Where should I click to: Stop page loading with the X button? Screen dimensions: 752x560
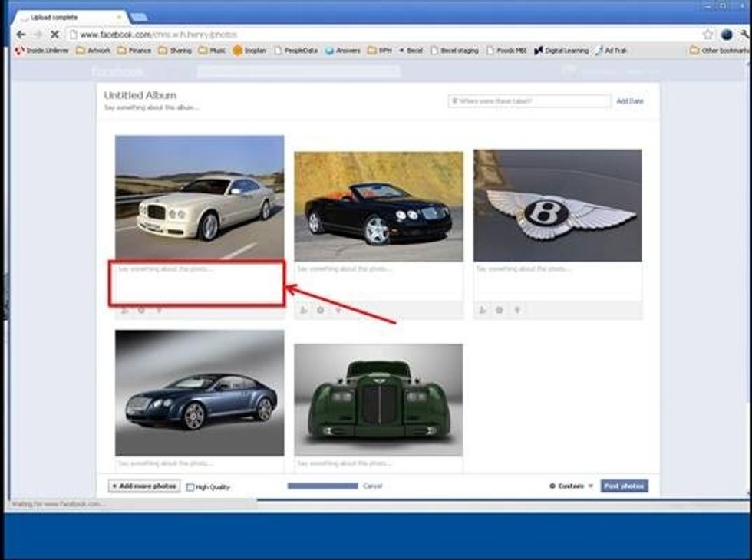click(54, 35)
